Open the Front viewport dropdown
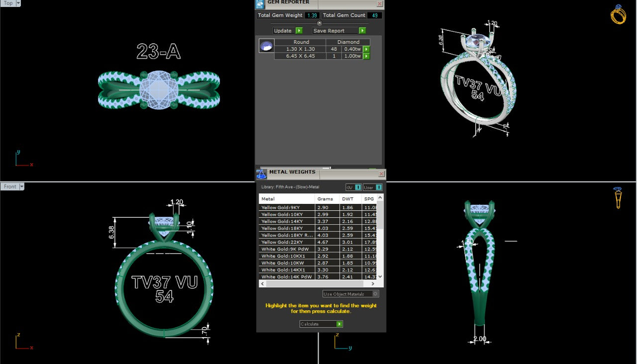 pyautogui.click(x=22, y=186)
